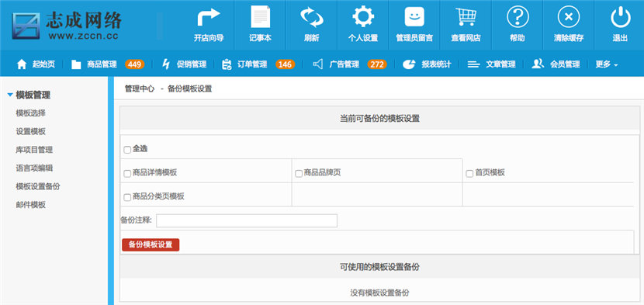Click the megaphone icon beside 广告管理
644x305 pixels.
coord(318,64)
